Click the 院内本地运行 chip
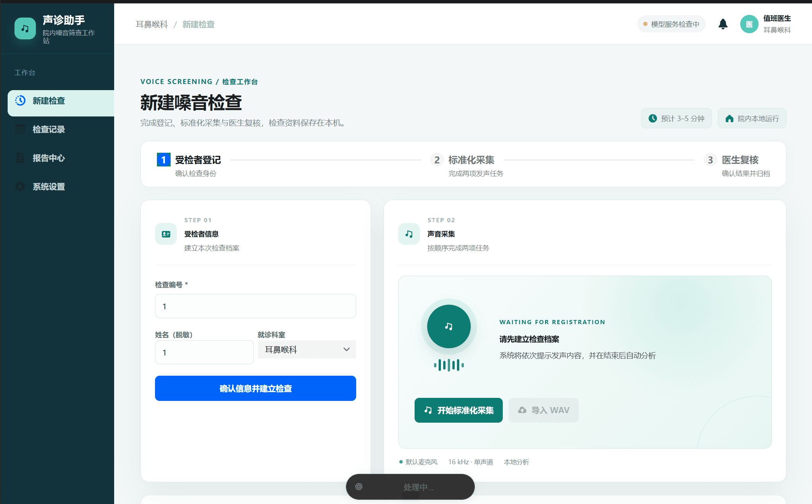Image resolution: width=812 pixels, height=504 pixels. [x=752, y=118]
